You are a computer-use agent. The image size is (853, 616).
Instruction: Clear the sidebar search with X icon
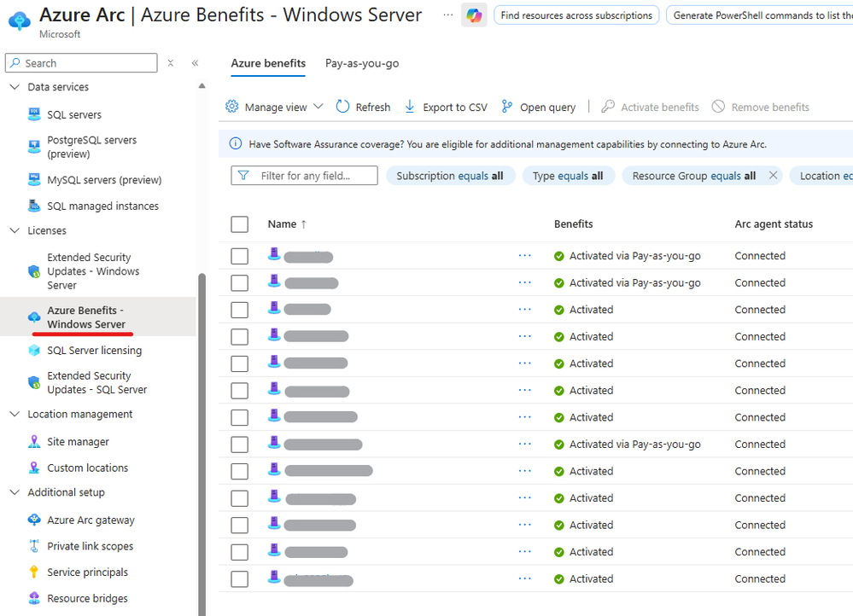click(x=170, y=63)
